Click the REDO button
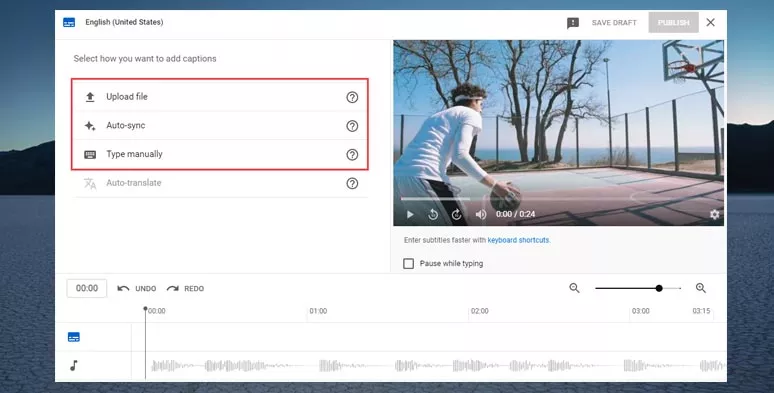This screenshot has height=393, width=774. 185,288
